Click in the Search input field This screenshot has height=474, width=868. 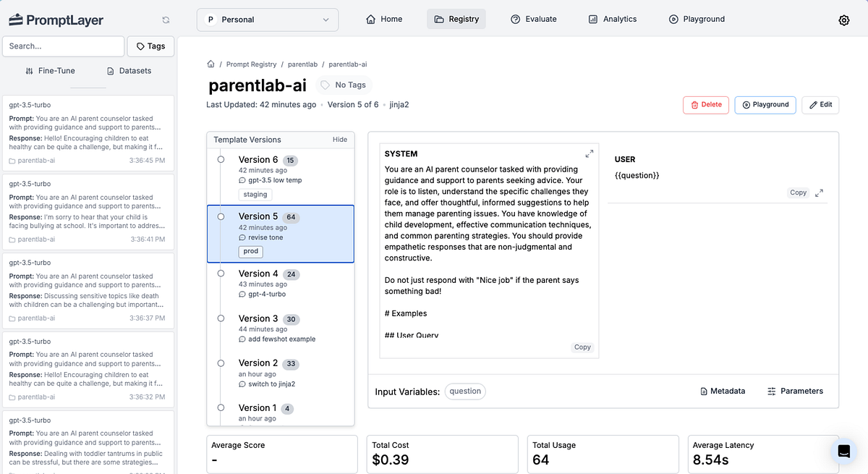[64, 46]
